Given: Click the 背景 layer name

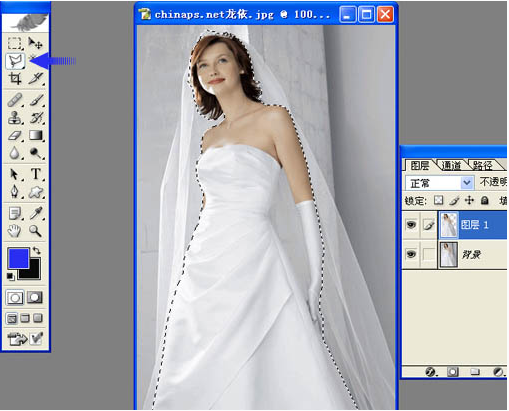Looking at the screenshot, I should (471, 255).
